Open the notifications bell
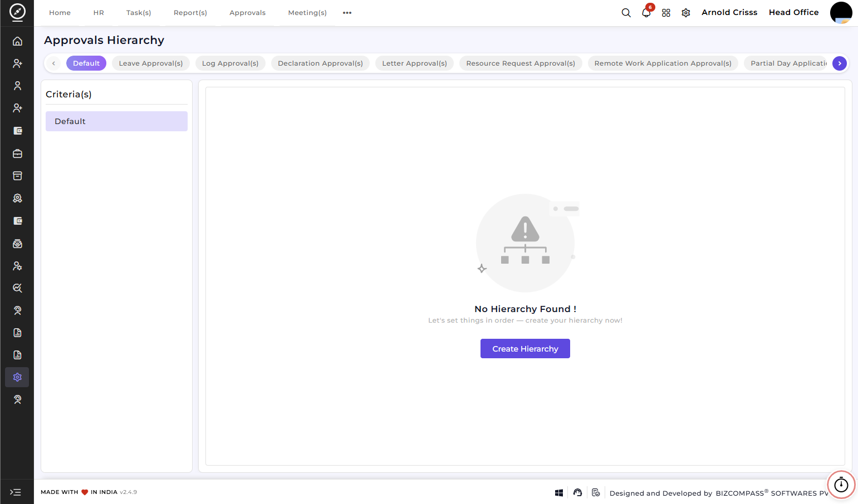This screenshot has width=858, height=504. [x=646, y=13]
